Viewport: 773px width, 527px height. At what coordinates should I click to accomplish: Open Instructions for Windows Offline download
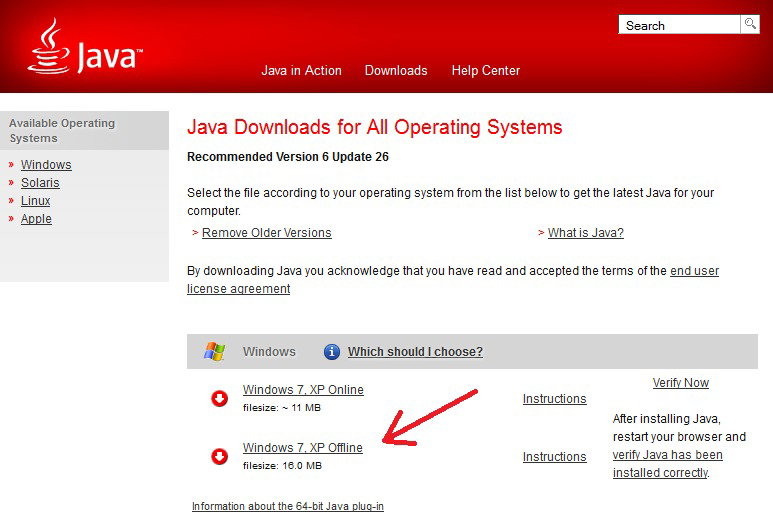[x=555, y=457]
